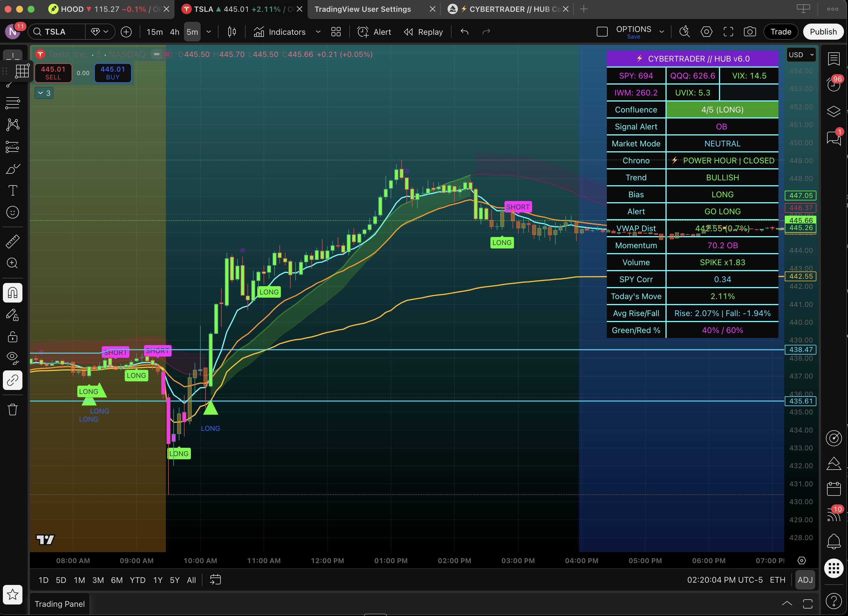Click TSLA symbol search field
This screenshot has height=616, width=848.
click(56, 32)
